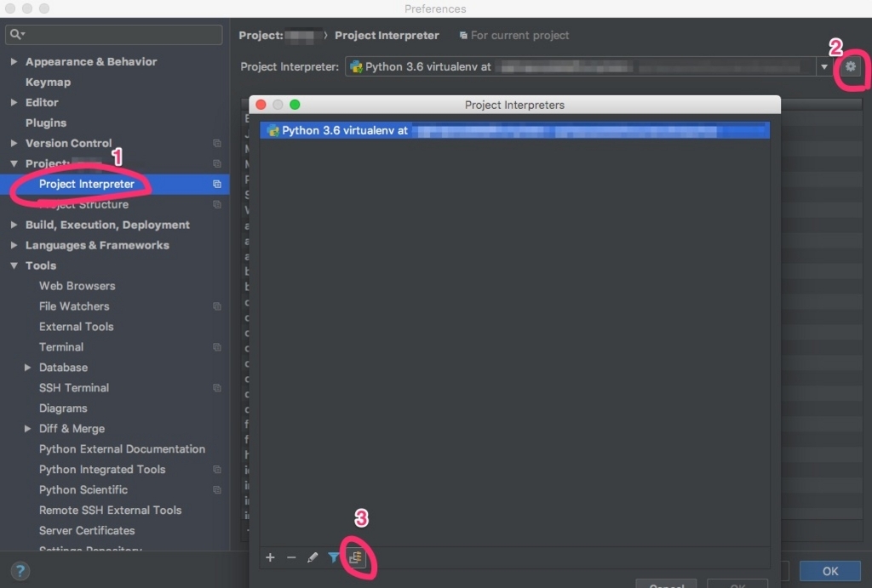Click the search magnifier icon
This screenshot has height=588, width=872.
tap(17, 34)
